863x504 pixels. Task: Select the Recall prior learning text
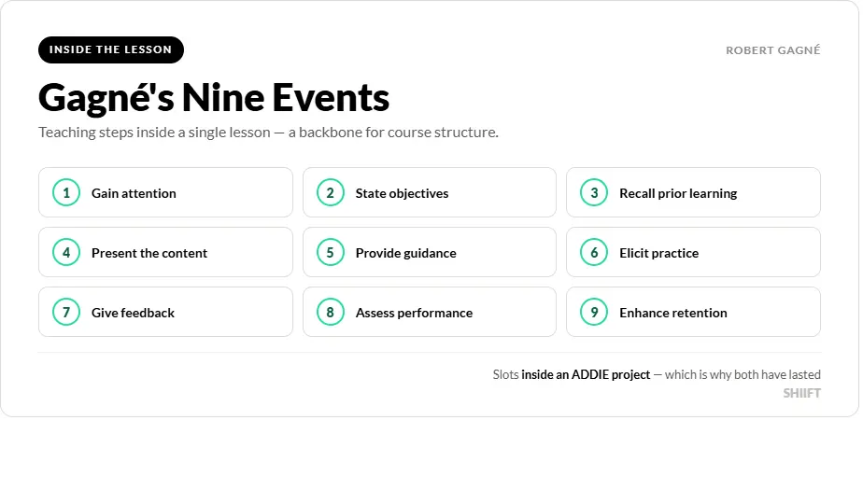678,193
